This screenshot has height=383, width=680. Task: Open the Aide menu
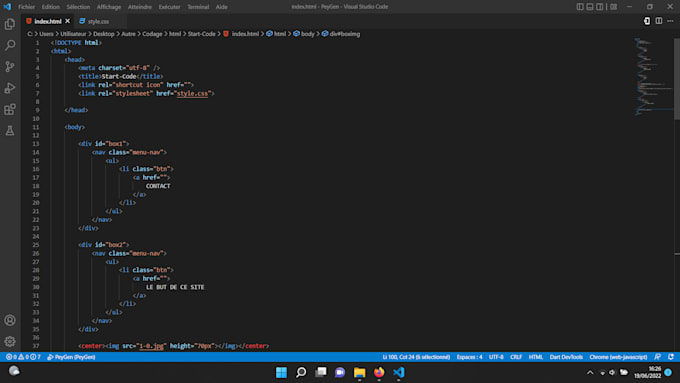(222, 7)
